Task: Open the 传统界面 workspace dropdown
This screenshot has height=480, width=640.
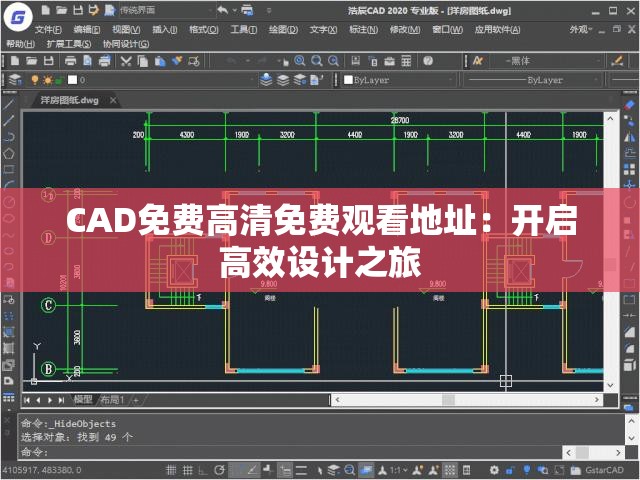Action: 167,10
